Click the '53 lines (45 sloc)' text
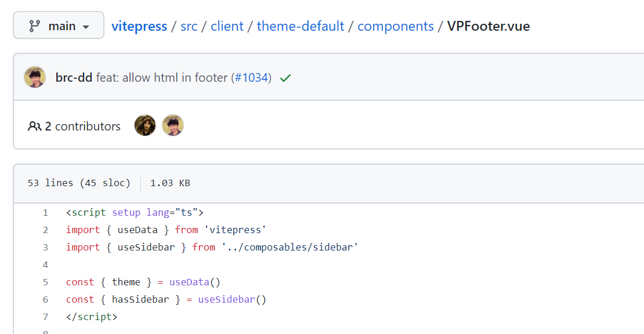Screen dimensions: 644x334 (x=79, y=183)
